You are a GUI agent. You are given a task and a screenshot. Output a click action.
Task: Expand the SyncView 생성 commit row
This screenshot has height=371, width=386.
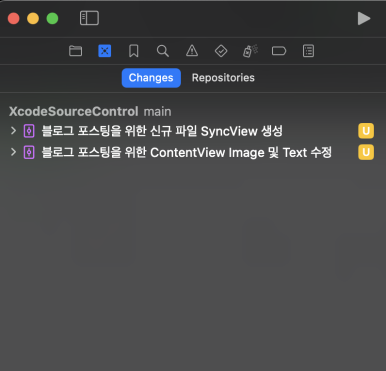coord(13,131)
